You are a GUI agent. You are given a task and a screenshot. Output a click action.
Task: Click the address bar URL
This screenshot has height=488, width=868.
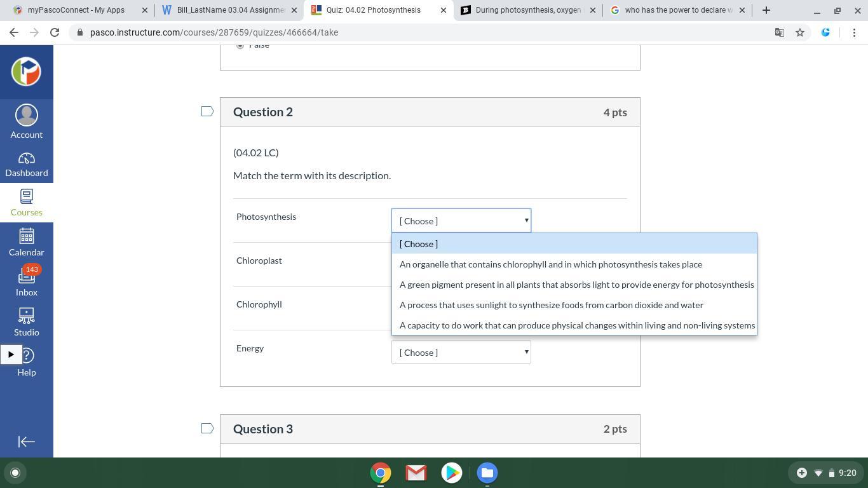[x=214, y=32]
